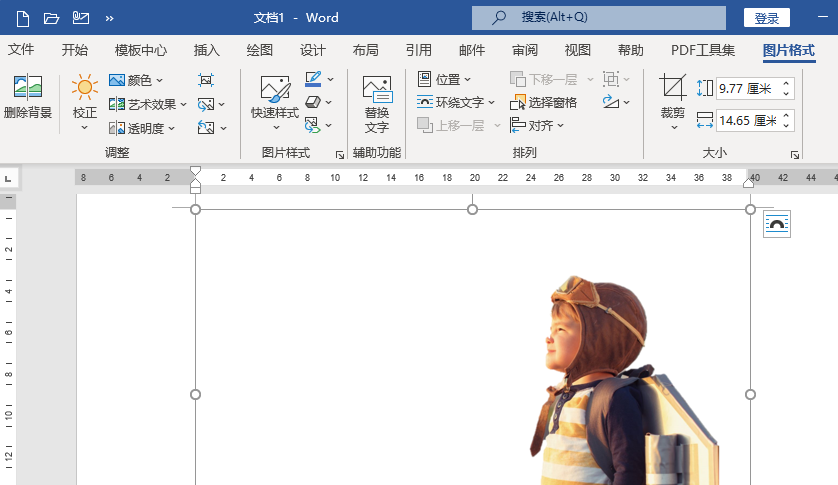Click the Login (登录) button
The height and width of the screenshot is (485, 838).
tap(766, 18)
